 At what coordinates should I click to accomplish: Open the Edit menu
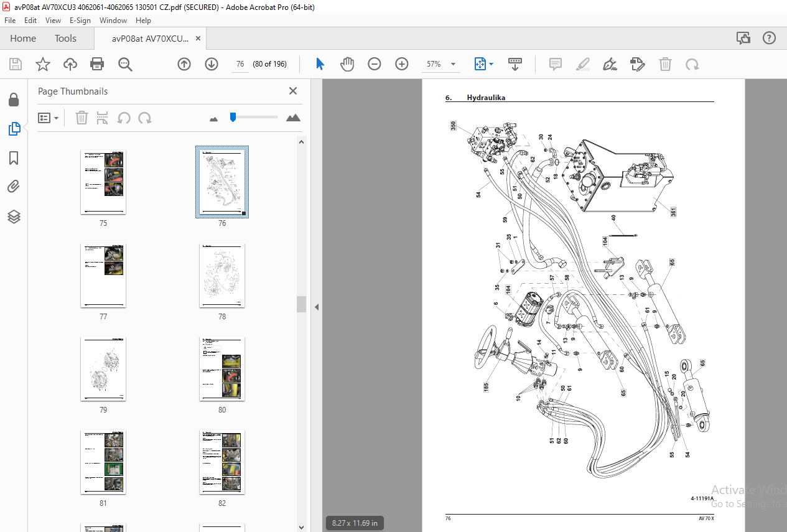click(x=30, y=20)
